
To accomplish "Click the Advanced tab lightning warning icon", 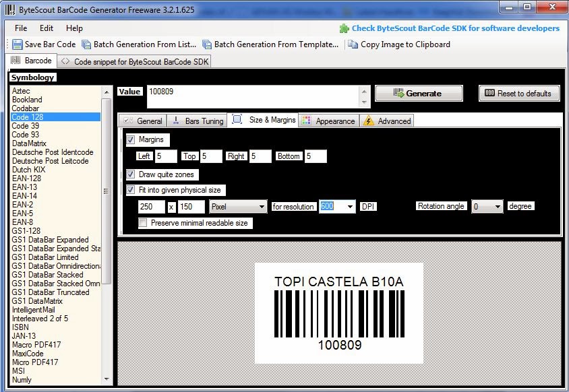I will (x=369, y=121).
